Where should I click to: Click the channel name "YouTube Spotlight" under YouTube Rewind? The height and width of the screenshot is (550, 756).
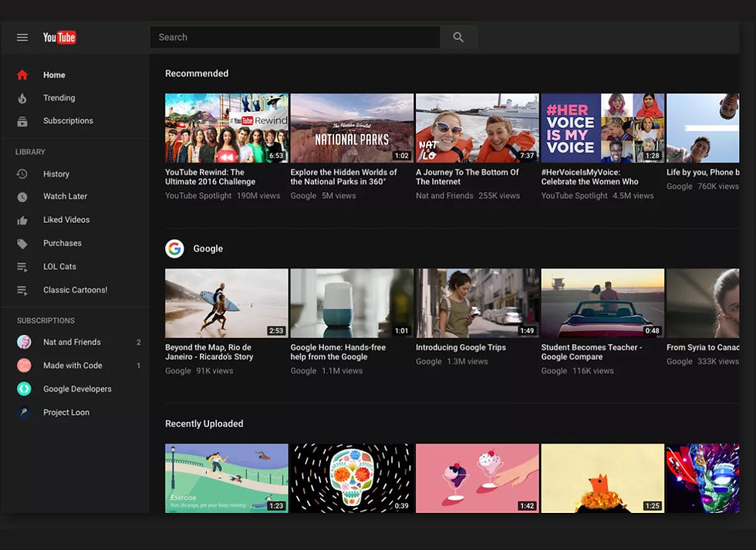pyautogui.click(x=198, y=196)
